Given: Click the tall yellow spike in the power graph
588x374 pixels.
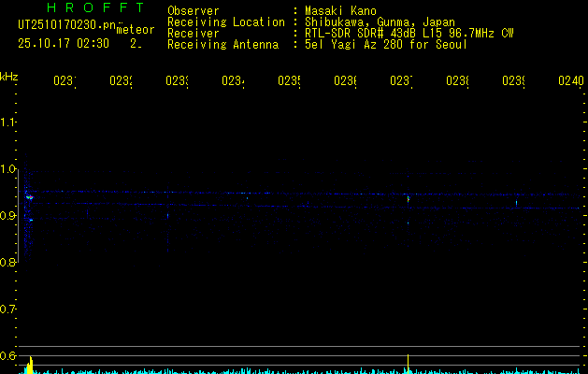Looking at the screenshot, I should (x=408, y=363).
